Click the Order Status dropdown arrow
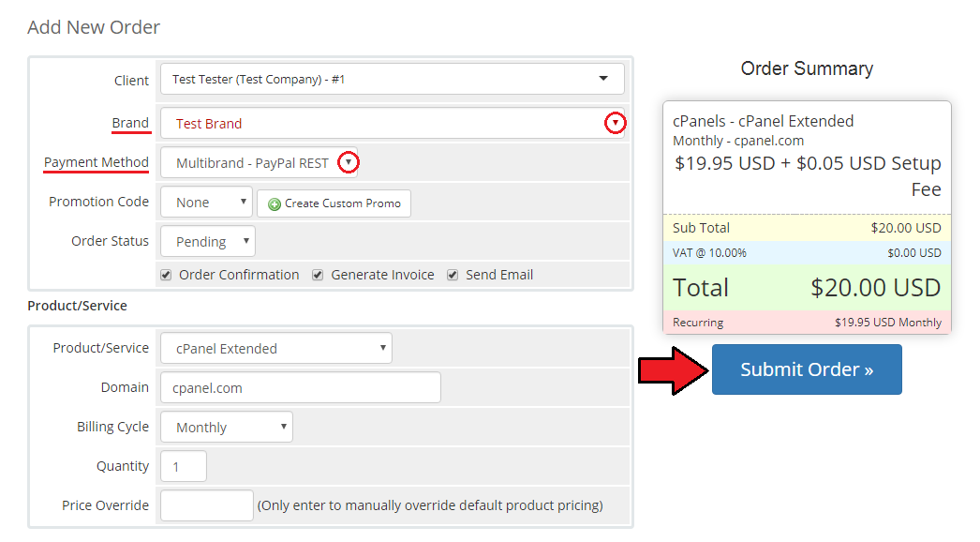 click(x=246, y=240)
